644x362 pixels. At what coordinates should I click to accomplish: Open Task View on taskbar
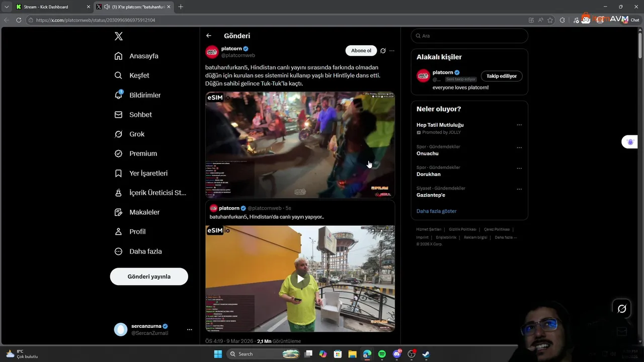[x=308, y=354]
